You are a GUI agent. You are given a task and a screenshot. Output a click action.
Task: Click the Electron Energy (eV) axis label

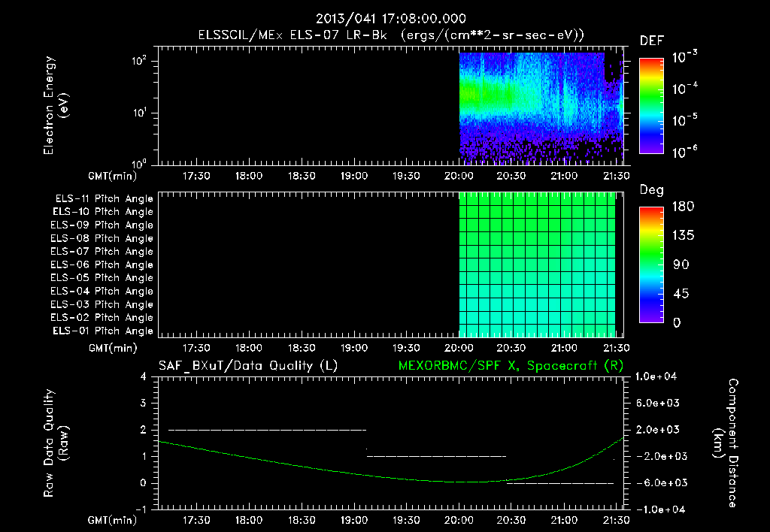56,105
